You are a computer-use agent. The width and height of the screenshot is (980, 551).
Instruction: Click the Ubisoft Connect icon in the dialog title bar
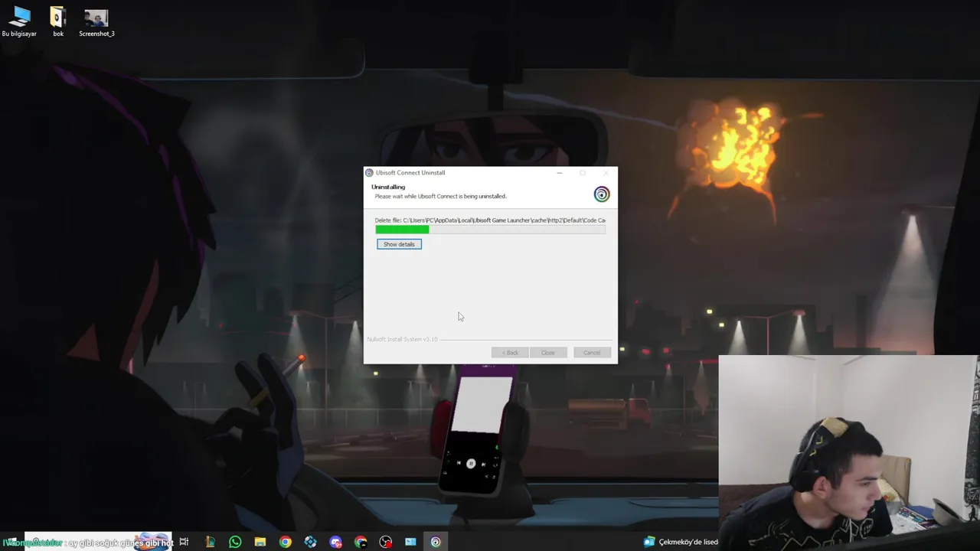(x=369, y=173)
